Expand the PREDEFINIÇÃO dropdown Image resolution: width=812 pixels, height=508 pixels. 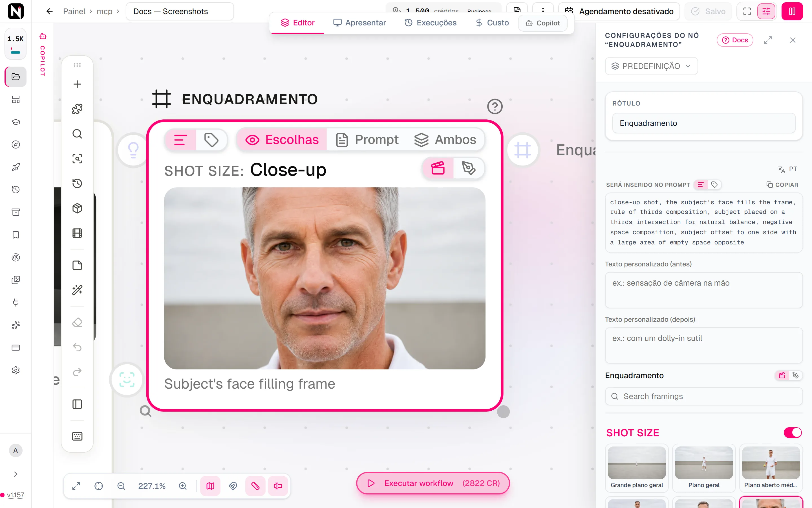tap(651, 66)
